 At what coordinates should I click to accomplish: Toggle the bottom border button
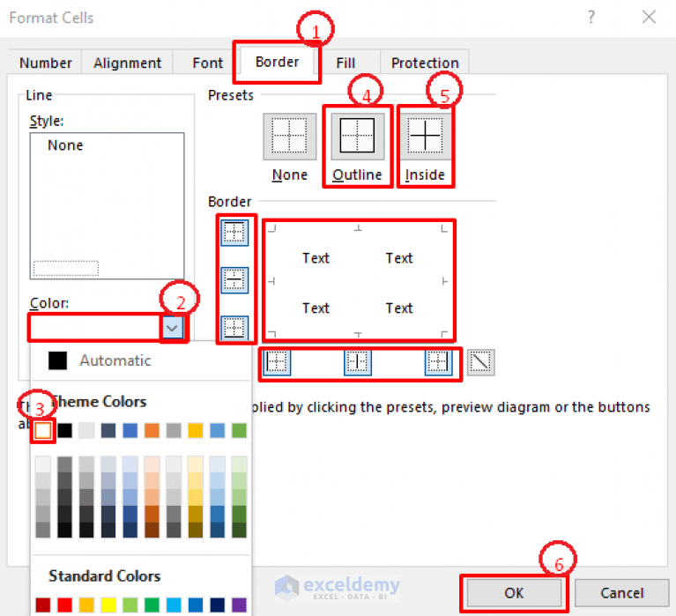(234, 328)
